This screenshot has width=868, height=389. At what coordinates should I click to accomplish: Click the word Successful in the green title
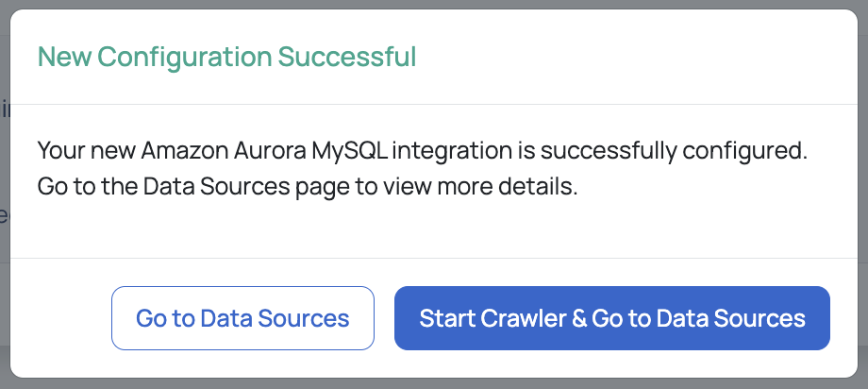347,57
